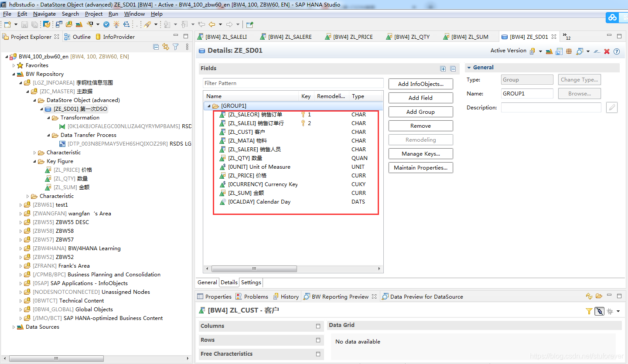Select the [ZE_SD01] 第一次DSO tree node
The image size is (628, 364).
[x=76, y=109]
